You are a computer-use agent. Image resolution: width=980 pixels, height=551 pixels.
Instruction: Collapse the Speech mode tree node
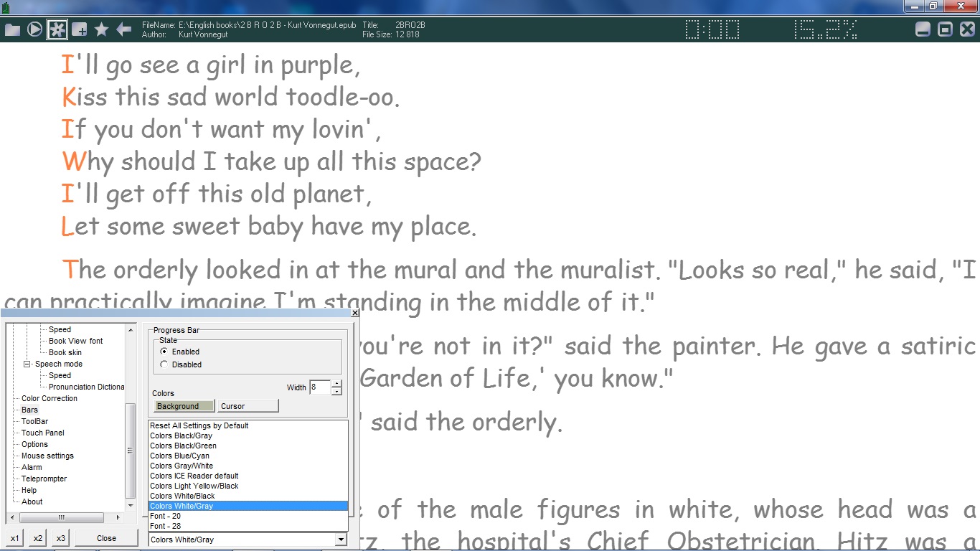[28, 364]
